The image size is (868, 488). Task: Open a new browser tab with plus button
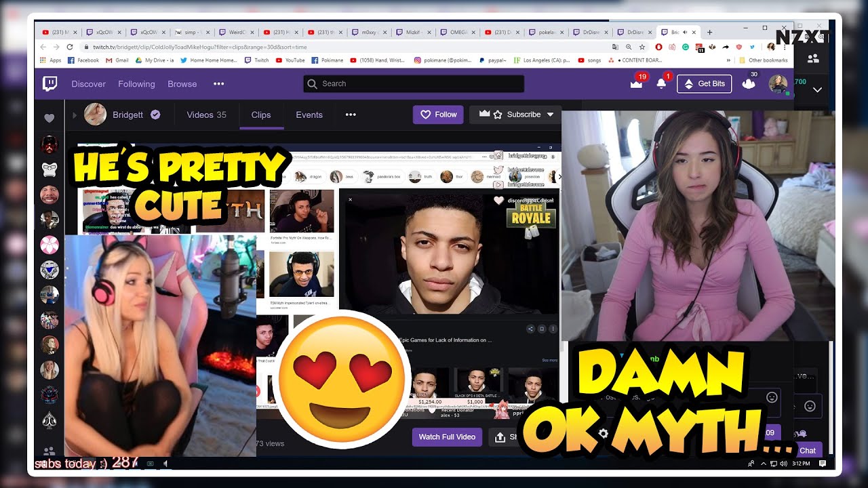tap(710, 32)
